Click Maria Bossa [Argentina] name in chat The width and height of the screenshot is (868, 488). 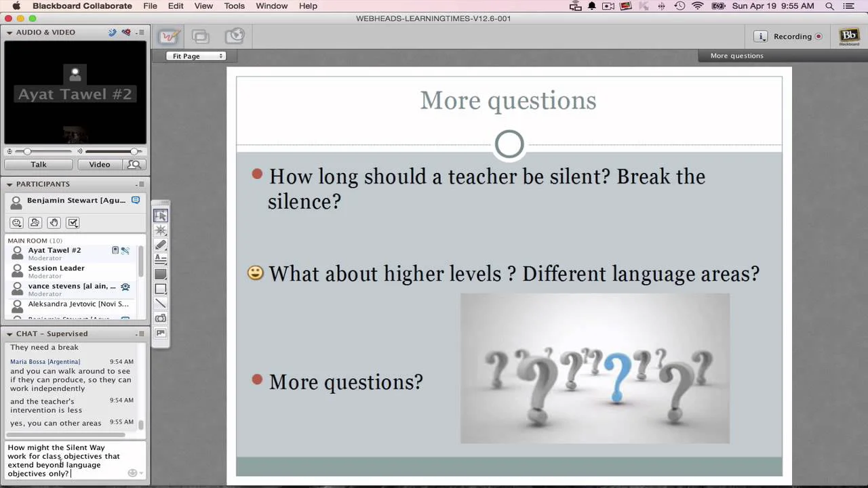(x=45, y=362)
